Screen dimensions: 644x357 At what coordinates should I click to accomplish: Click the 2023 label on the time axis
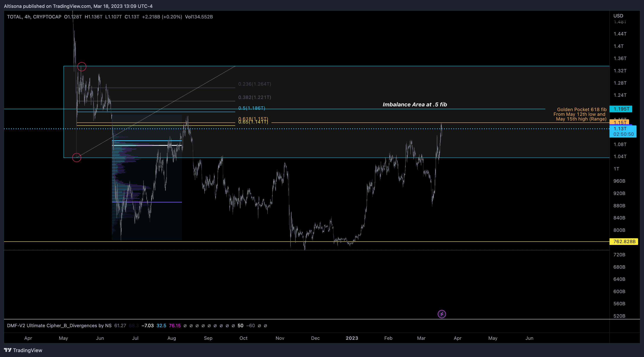pos(352,338)
